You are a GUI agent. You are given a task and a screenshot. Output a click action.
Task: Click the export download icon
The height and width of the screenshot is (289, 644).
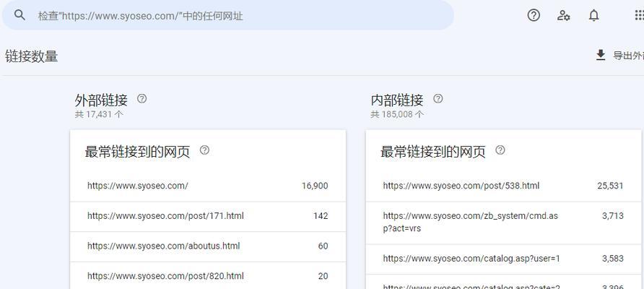pos(601,55)
